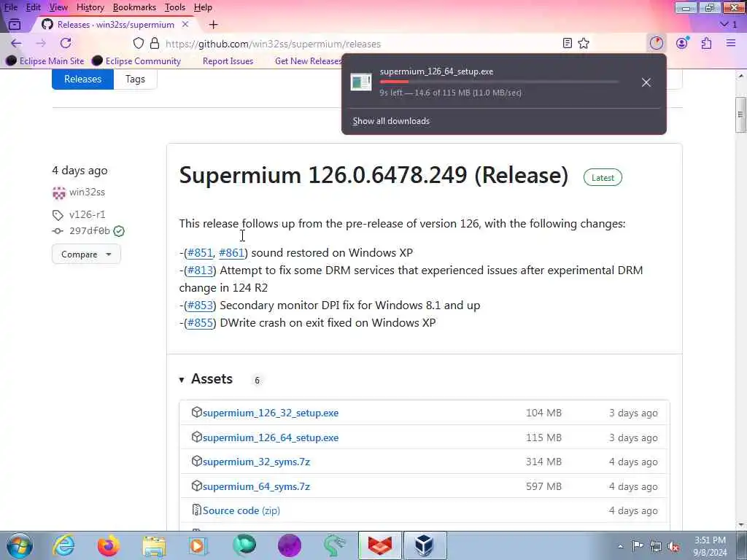Download Source code (zip)
This screenshot has width=747, height=560.
[241, 510]
